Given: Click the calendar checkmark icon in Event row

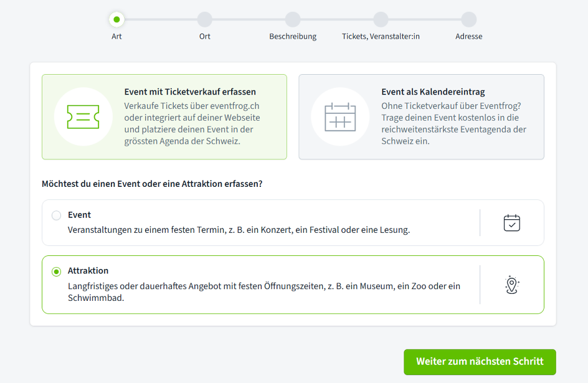Looking at the screenshot, I should click(511, 223).
